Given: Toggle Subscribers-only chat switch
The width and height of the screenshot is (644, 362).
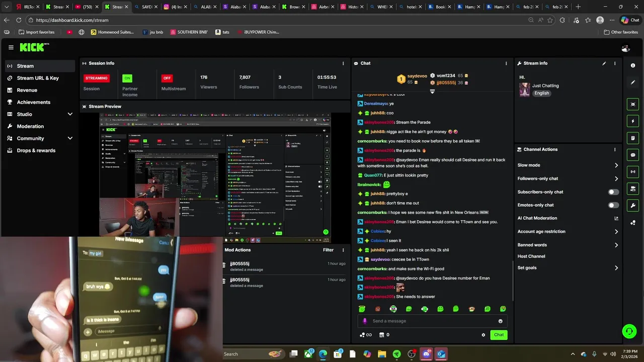Looking at the screenshot, I should pyautogui.click(x=613, y=192).
